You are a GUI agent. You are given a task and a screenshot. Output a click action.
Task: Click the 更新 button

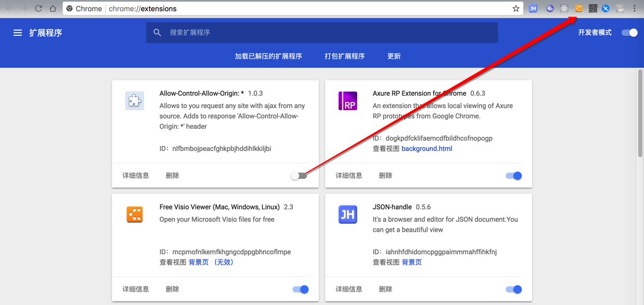[394, 56]
